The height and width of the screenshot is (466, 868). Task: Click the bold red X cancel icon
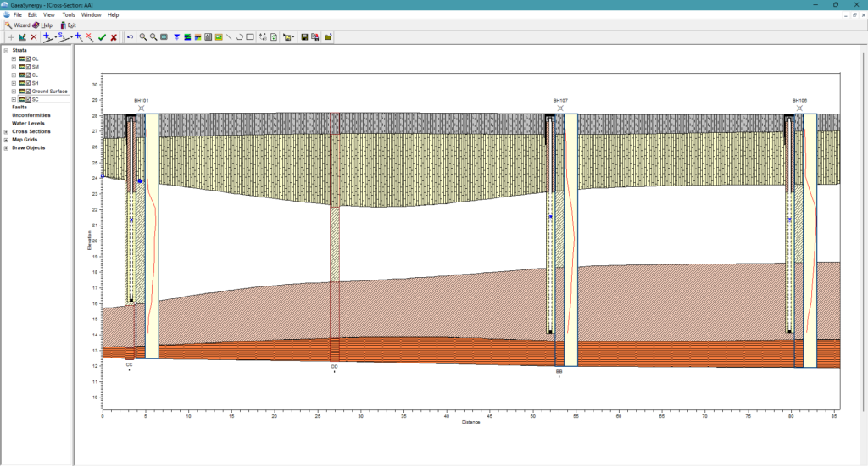114,37
